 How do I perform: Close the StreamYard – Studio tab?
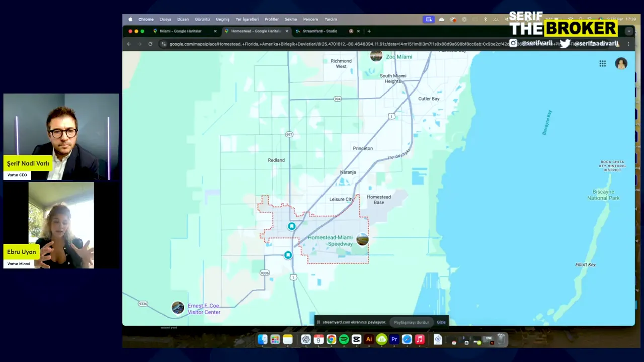tap(358, 31)
